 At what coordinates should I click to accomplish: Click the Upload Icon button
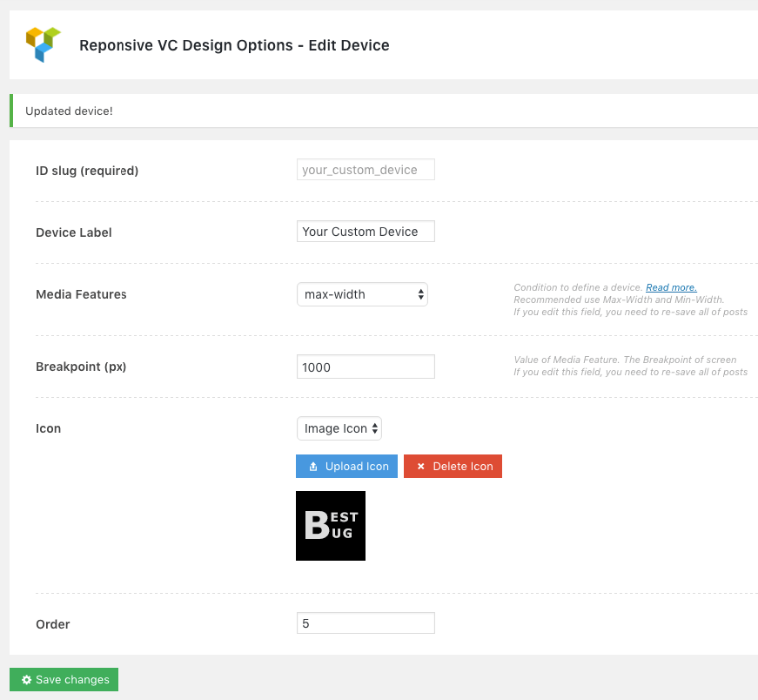pos(346,467)
